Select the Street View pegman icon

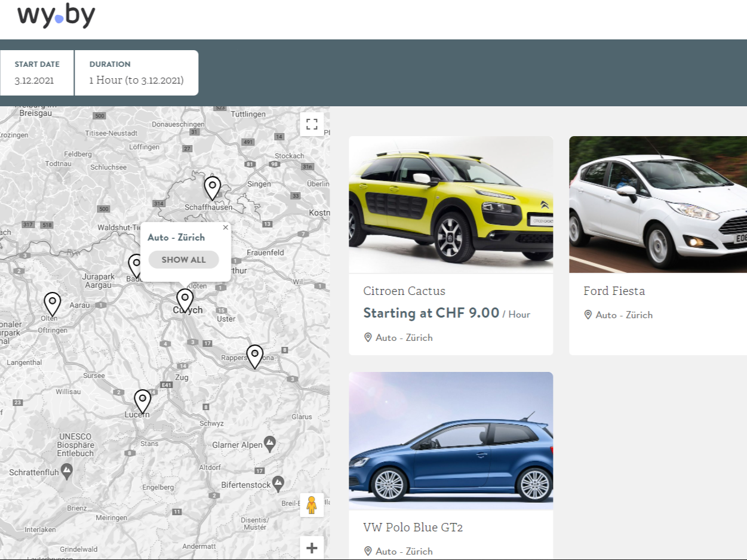pos(312,504)
